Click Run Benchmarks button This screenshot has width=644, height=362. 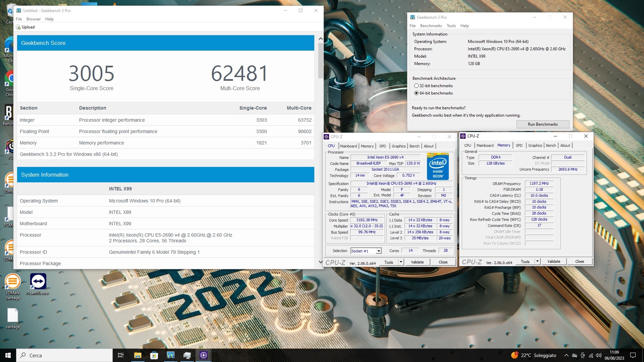pyautogui.click(x=543, y=124)
